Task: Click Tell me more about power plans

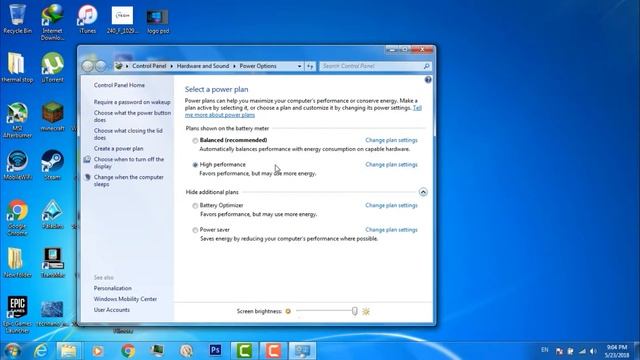Action: (x=220, y=115)
